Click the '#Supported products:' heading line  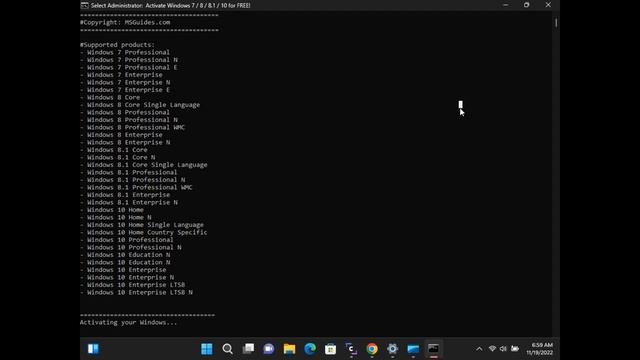pyautogui.click(x=117, y=45)
